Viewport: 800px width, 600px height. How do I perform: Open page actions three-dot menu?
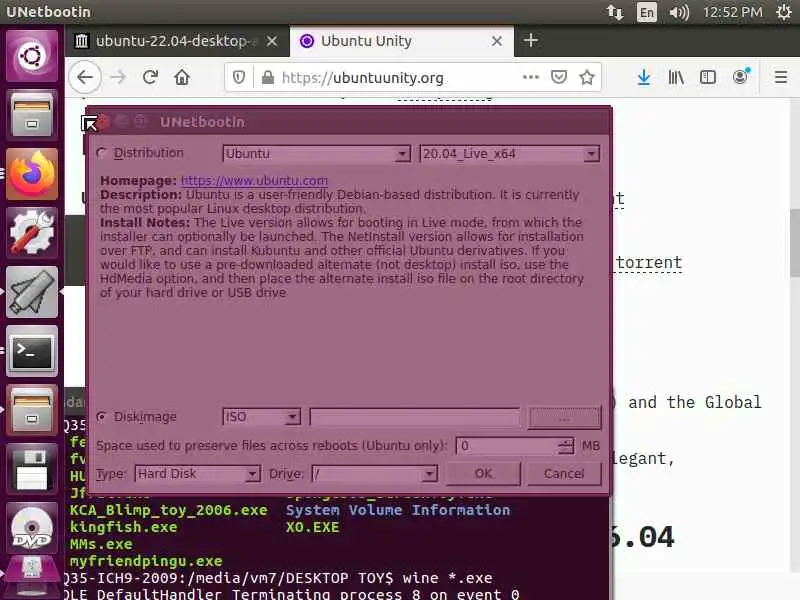[531, 78]
